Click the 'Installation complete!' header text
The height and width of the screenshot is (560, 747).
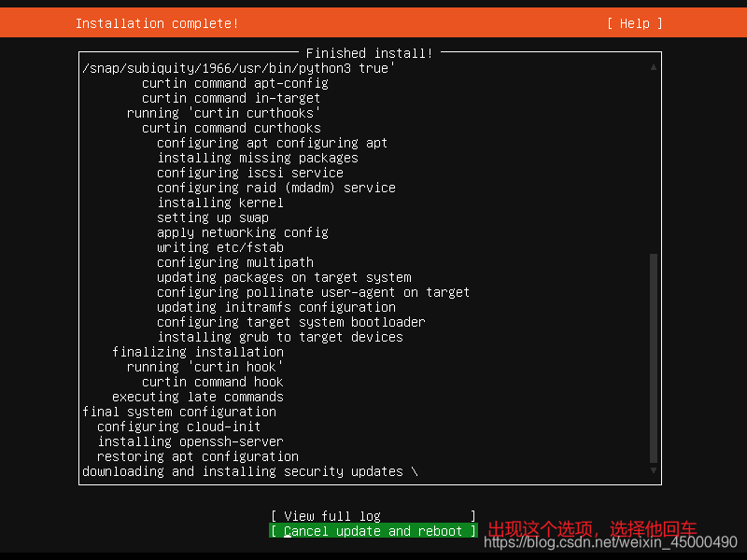[157, 23]
